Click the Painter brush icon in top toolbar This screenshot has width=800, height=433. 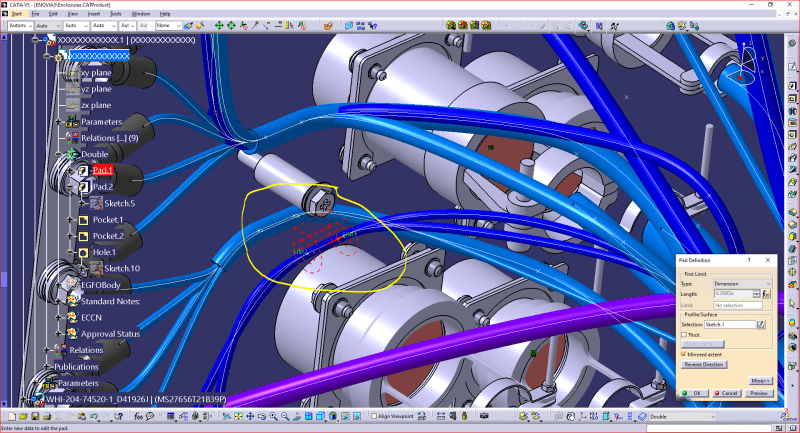pyautogui.click(x=188, y=26)
